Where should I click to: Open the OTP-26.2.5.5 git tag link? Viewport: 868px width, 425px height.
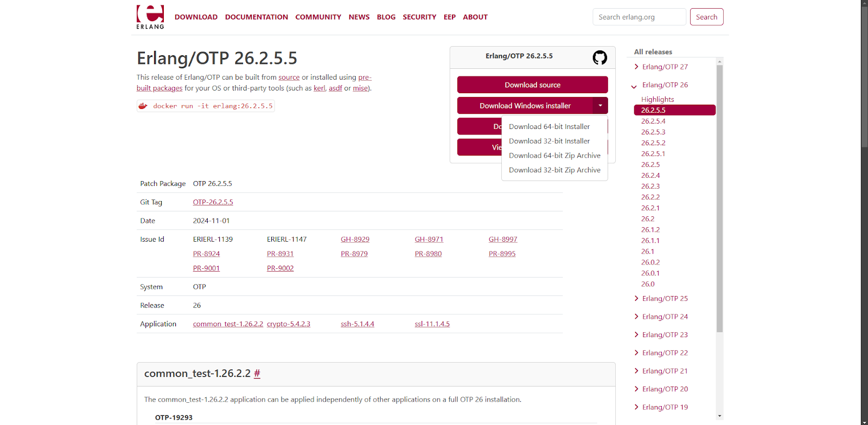coord(213,202)
